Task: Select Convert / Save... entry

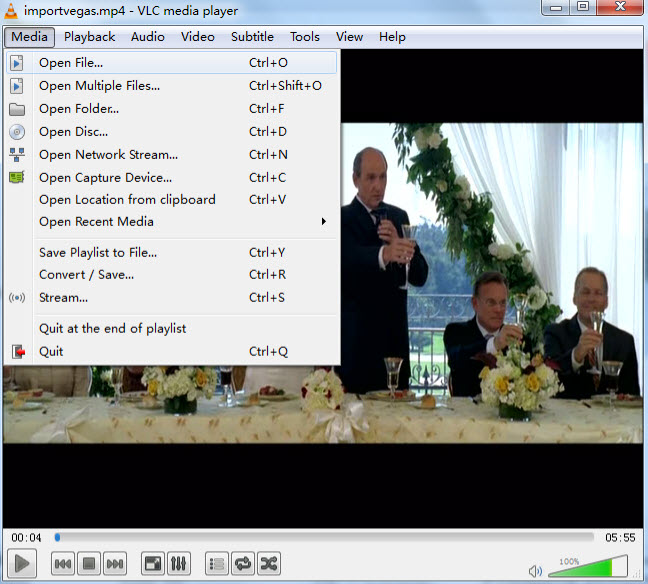Action: 172,275
